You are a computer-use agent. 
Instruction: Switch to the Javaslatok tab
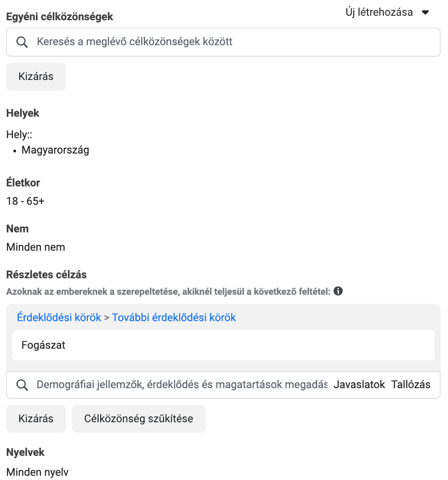pyautogui.click(x=359, y=385)
